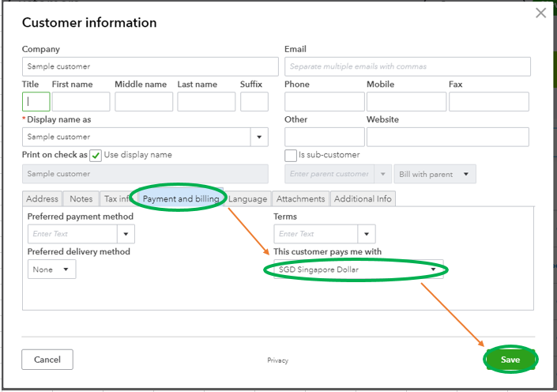The height and width of the screenshot is (392, 557).
Task: Open the Notes tab
Action: pos(81,199)
